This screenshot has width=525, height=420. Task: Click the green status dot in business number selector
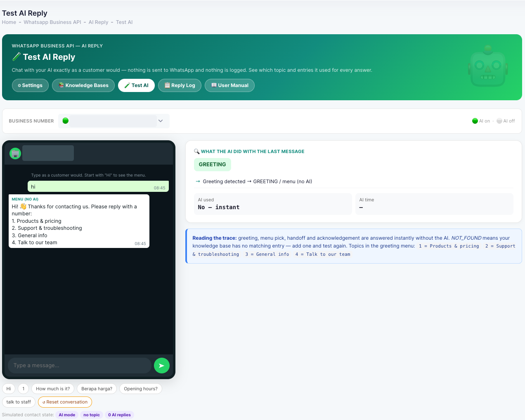click(66, 121)
